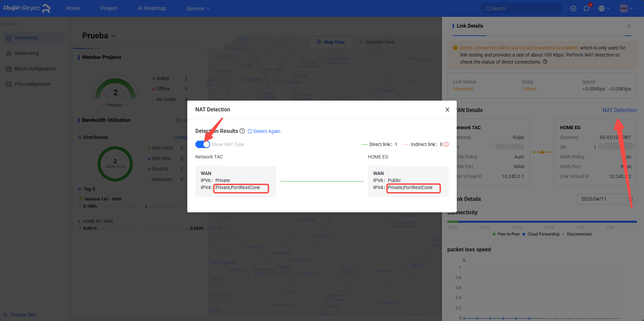Click the Networking sidebar icon
Image resolution: width=644 pixels, height=321 pixels.
pos(9,53)
